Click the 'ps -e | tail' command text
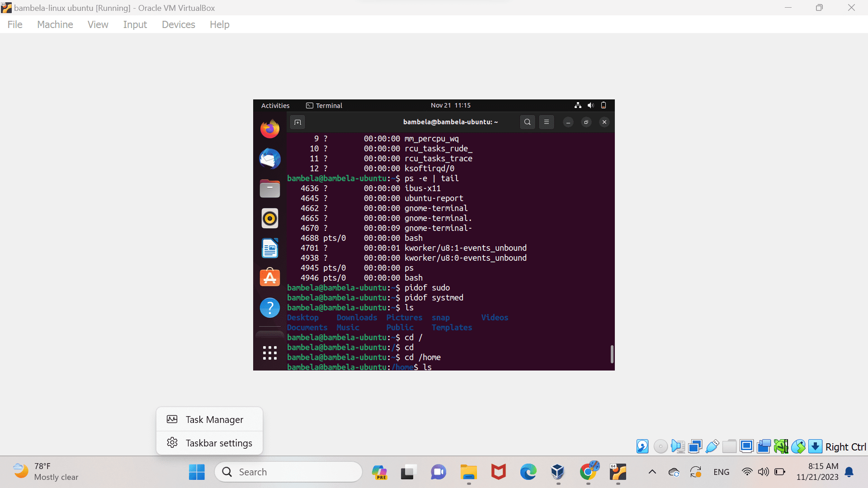The width and height of the screenshot is (868, 488). [x=432, y=178]
